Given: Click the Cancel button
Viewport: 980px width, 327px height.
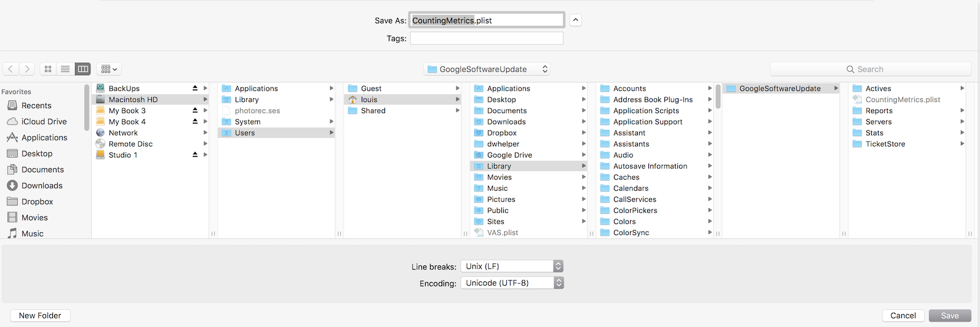Looking at the screenshot, I should pyautogui.click(x=903, y=315).
